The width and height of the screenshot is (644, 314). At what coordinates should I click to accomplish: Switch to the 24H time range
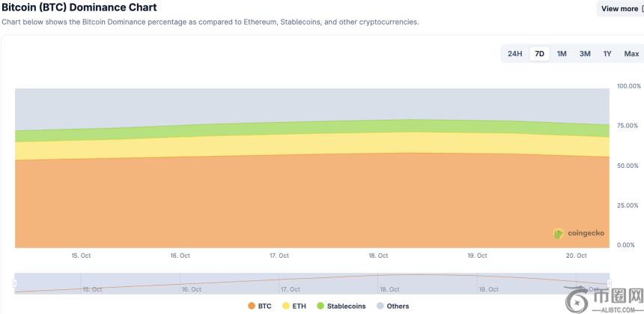point(515,54)
